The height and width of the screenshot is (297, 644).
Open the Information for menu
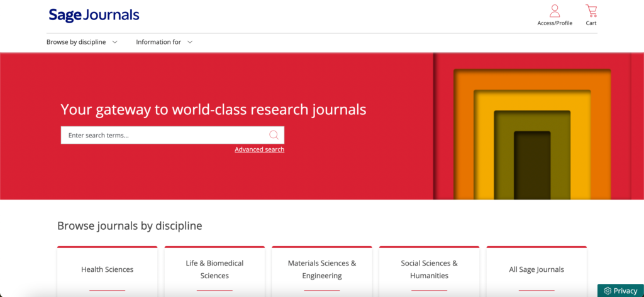[158, 42]
